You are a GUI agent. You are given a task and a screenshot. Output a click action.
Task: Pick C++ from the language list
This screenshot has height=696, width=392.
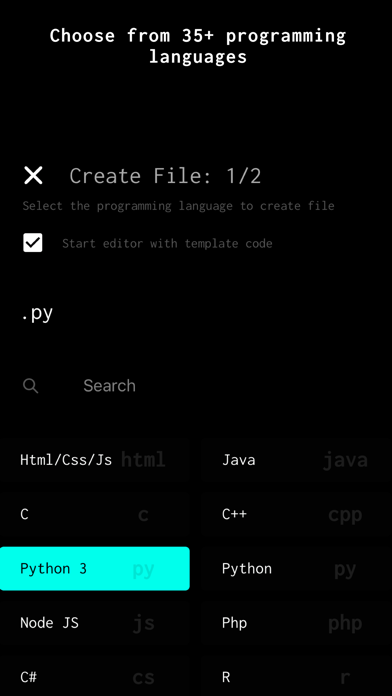pyautogui.click(x=297, y=514)
